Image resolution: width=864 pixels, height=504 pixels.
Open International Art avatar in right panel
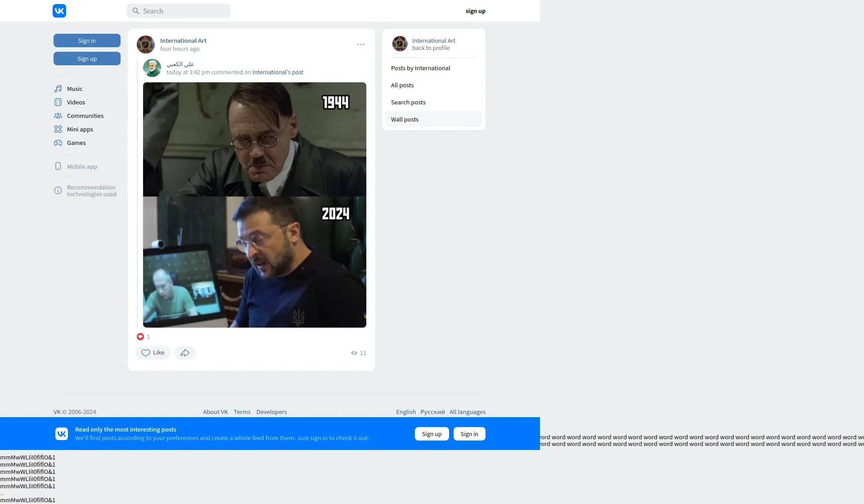coord(400,44)
